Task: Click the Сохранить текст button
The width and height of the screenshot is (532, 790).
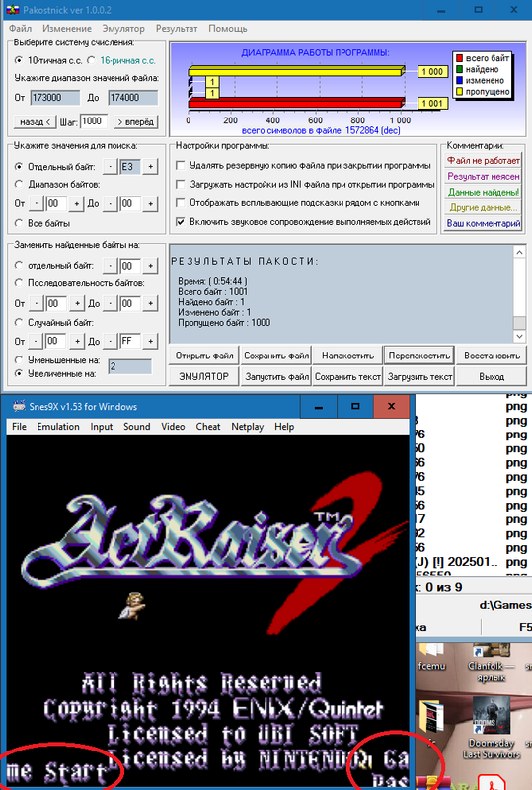Action: [347, 377]
